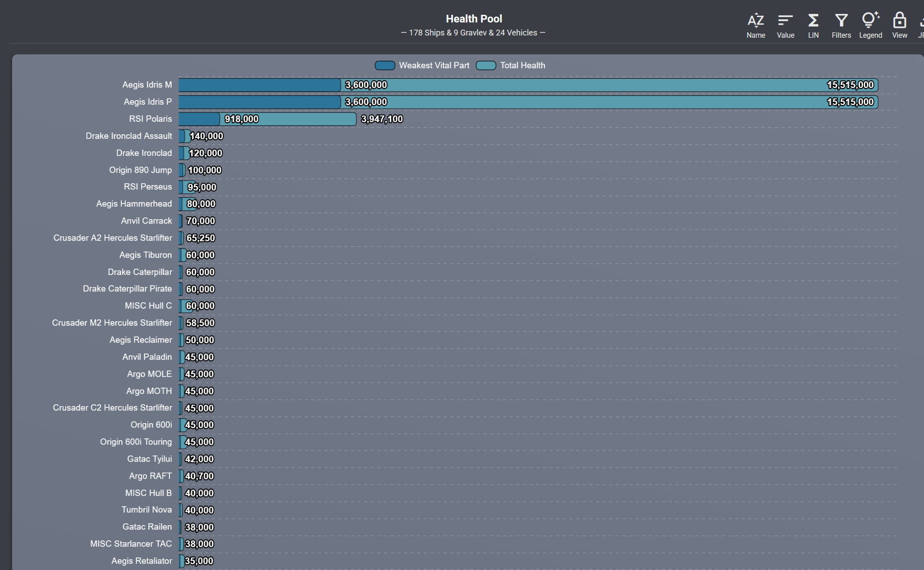Click the Aegis Idris M light Total Health bar
The width and height of the screenshot is (924, 570).
609,85
